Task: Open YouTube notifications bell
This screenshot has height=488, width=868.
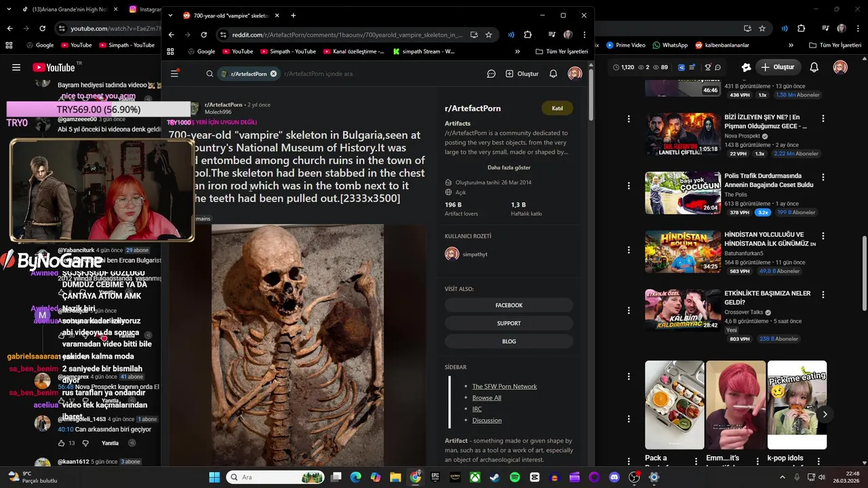Action: click(814, 67)
